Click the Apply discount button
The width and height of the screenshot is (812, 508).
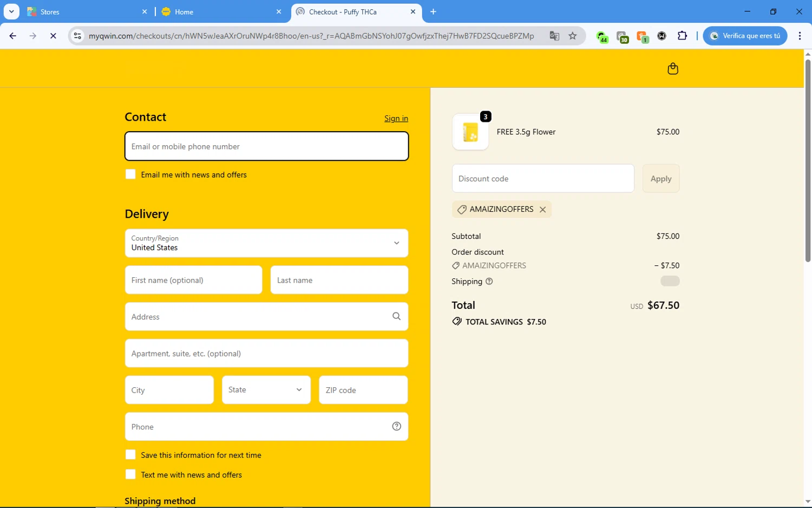[661, 178]
